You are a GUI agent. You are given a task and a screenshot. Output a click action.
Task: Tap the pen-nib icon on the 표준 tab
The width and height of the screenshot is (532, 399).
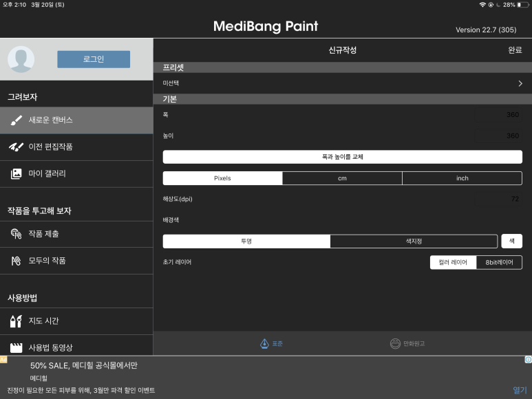click(x=264, y=344)
